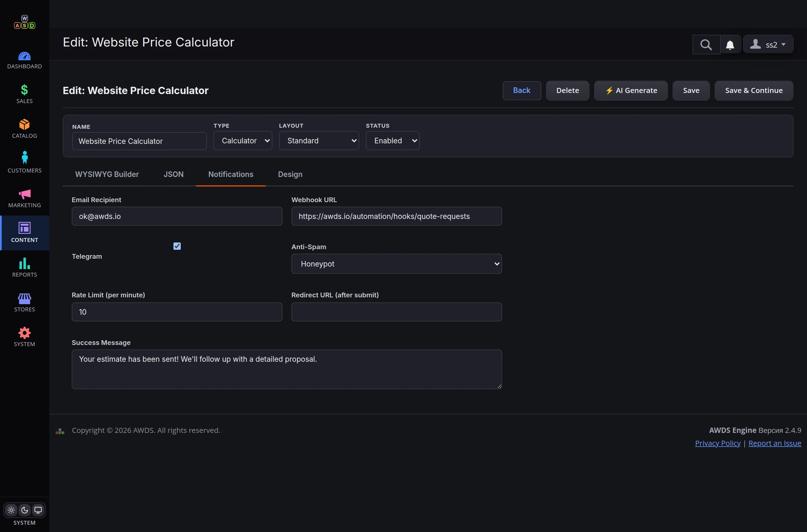Open the ss2 user account menu
This screenshot has width=807, height=532.
tap(768, 45)
